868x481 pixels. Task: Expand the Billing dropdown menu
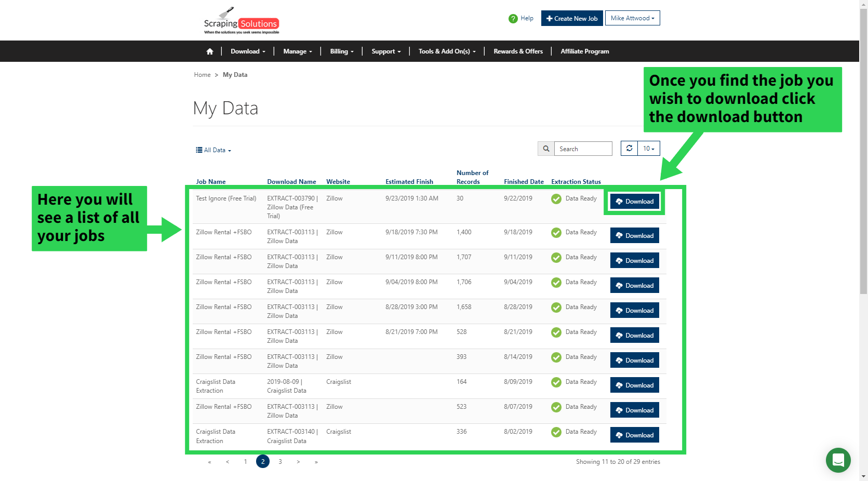pyautogui.click(x=342, y=51)
